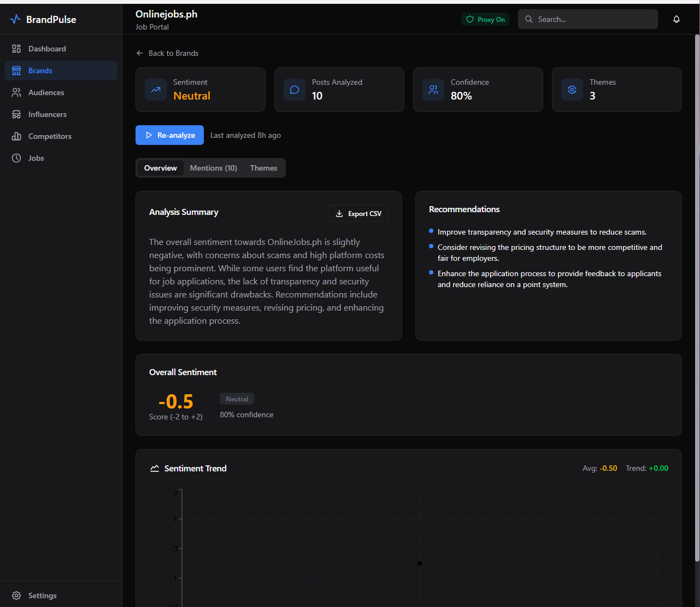Click the Recommendations heading
The height and width of the screenshot is (607, 700).
click(x=464, y=209)
